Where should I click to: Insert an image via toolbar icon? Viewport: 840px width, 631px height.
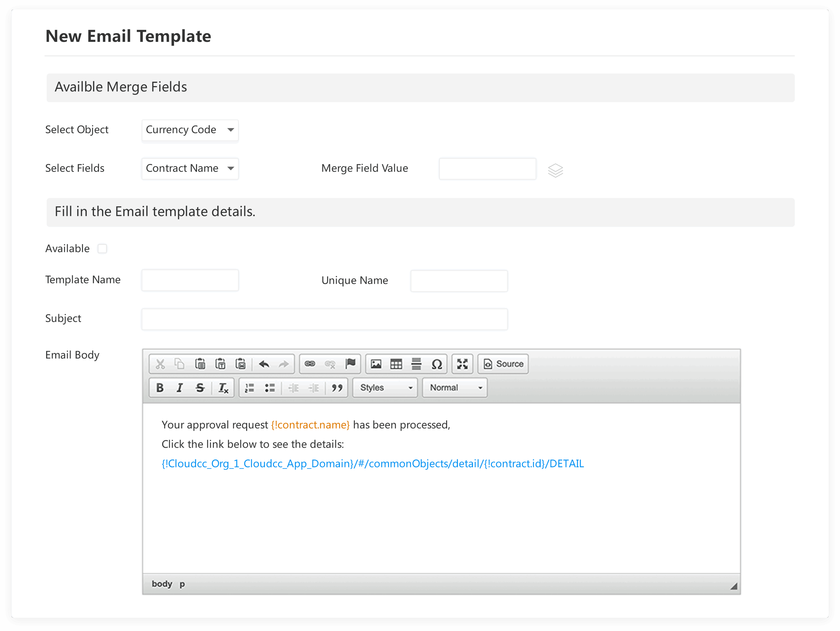click(x=376, y=364)
